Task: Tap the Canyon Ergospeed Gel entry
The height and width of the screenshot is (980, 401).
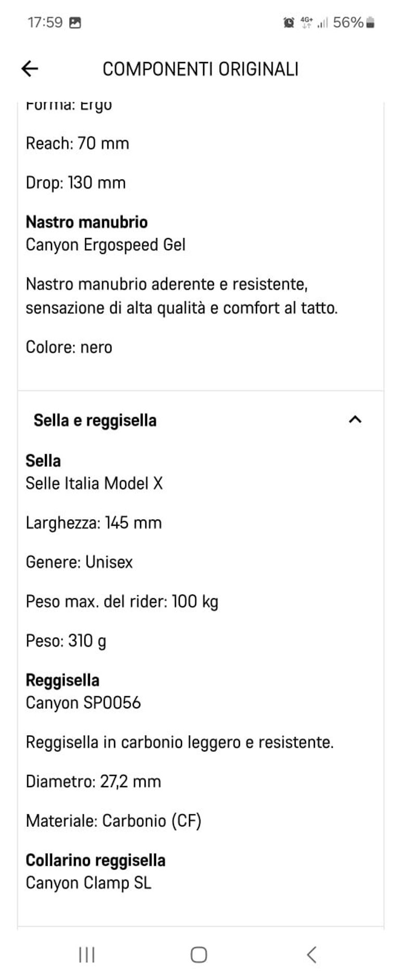Action: pyautogui.click(x=106, y=244)
